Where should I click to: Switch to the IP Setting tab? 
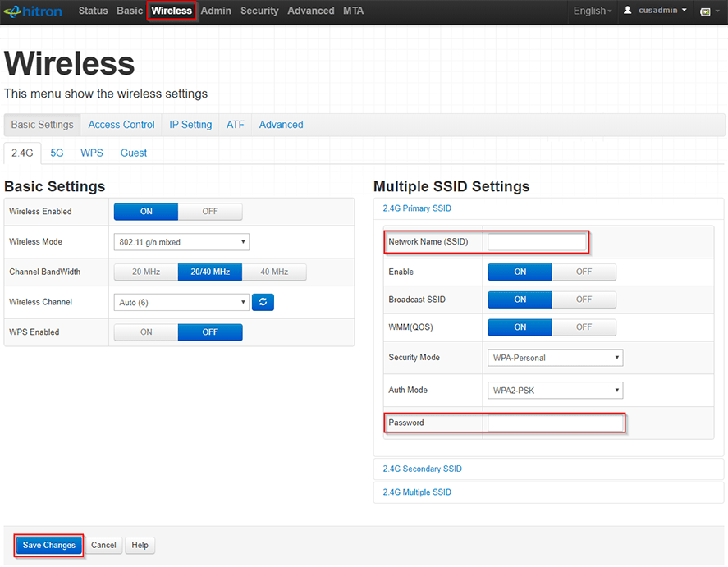(x=190, y=125)
